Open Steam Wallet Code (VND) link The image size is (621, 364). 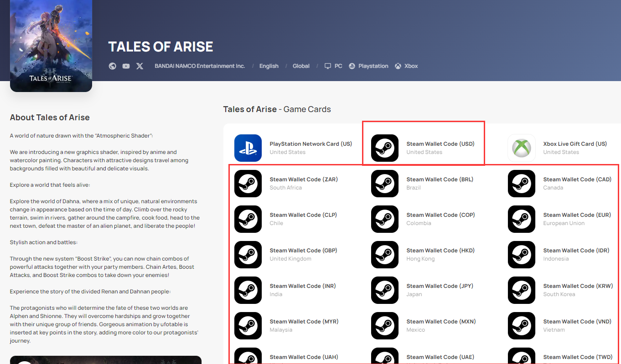577,322
